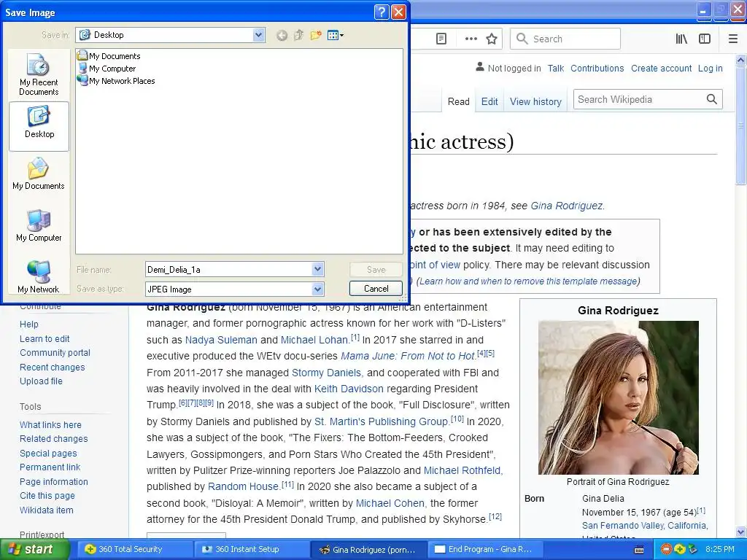The height and width of the screenshot is (560, 747).
Task: Expand the Save in folder dropdown
Action: point(258,35)
